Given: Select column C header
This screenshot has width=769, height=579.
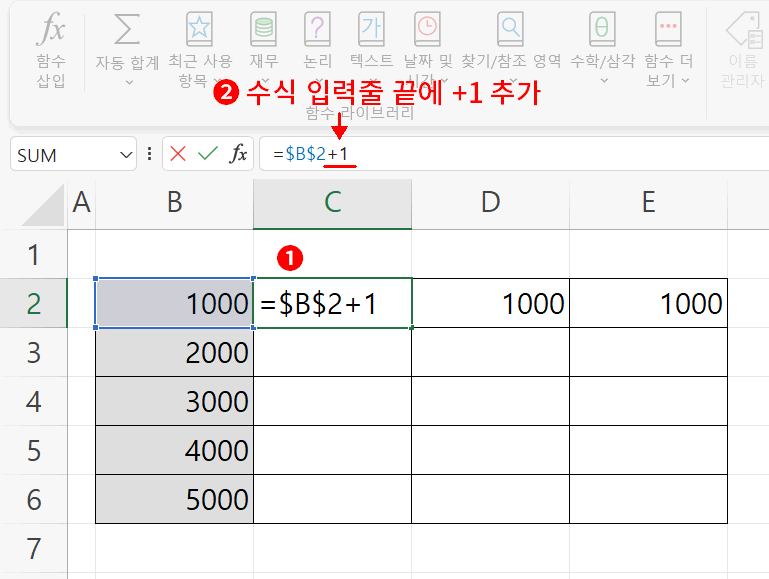Looking at the screenshot, I should click(333, 203).
